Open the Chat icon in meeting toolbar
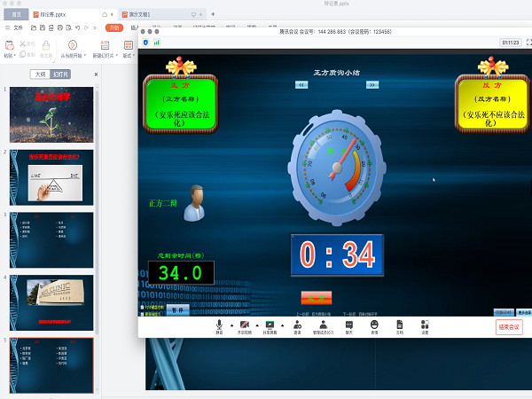The height and width of the screenshot is (399, 532). 348,326
